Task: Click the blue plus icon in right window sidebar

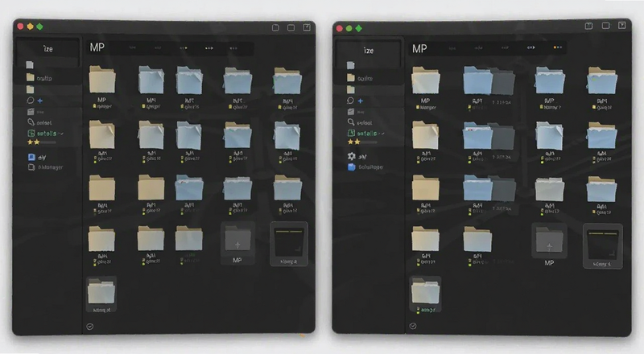Action: point(360,101)
